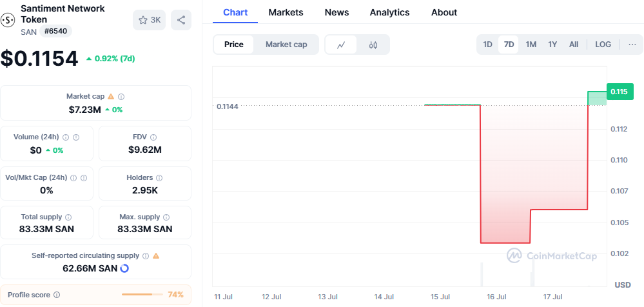Click the SAN ticker symbol text
Viewport: 644px width, 307px height.
(x=28, y=31)
